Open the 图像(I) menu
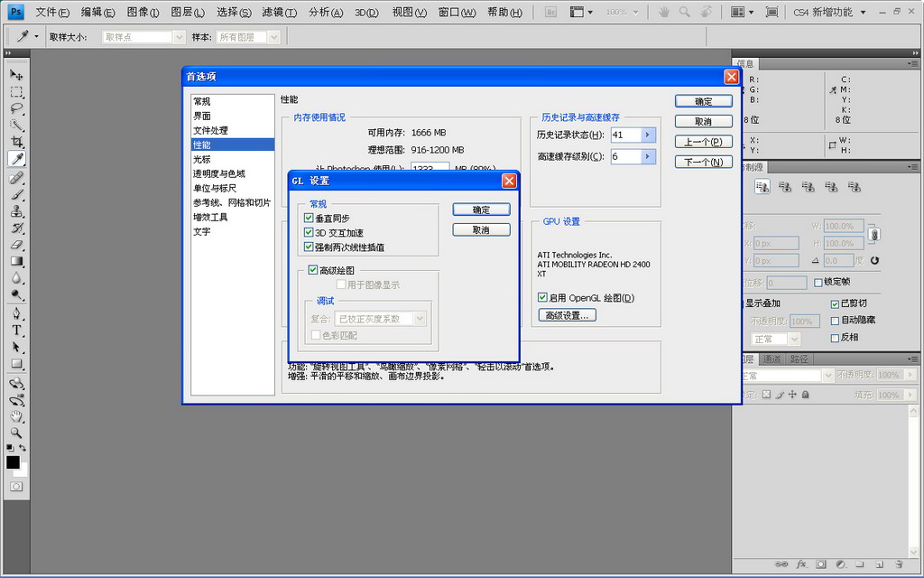This screenshot has height=578, width=924. coord(143,13)
